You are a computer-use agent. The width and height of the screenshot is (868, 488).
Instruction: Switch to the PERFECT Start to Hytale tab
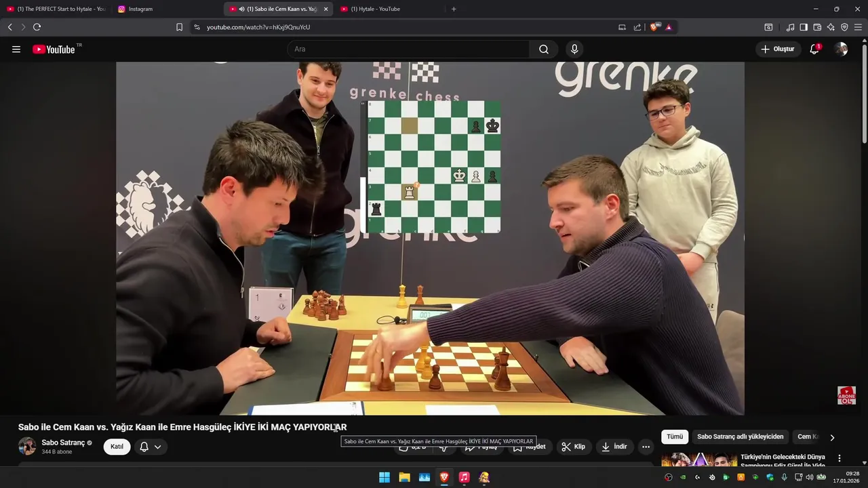(56, 9)
